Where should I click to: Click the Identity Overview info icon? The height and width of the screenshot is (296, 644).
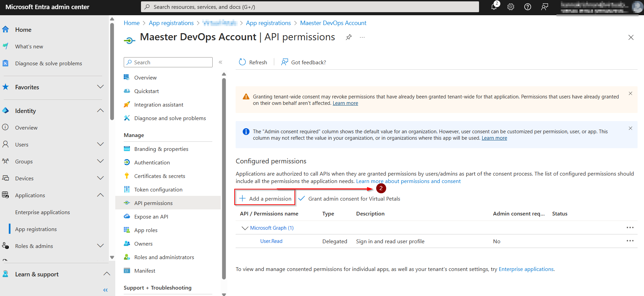click(x=5, y=127)
